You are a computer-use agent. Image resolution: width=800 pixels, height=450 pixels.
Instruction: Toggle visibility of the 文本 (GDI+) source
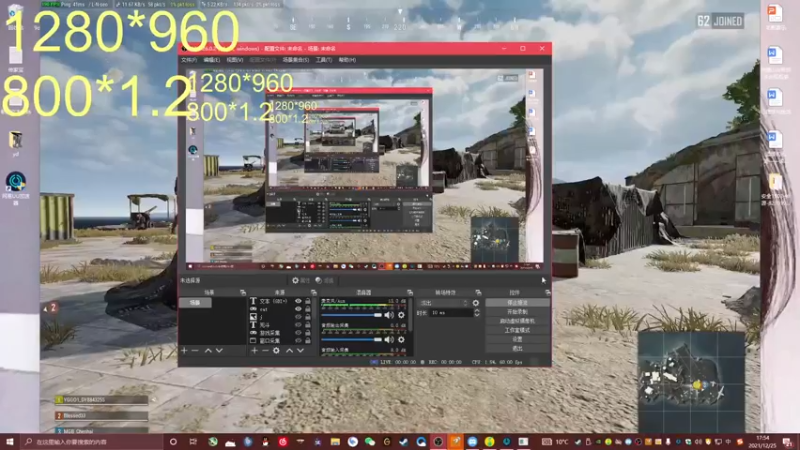coord(298,302)
